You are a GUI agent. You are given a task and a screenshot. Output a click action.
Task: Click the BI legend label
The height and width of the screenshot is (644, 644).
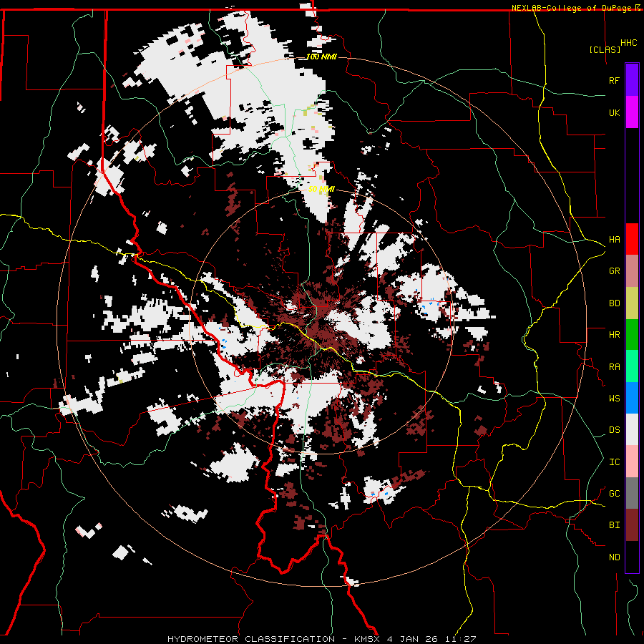(x=614, y=525)
